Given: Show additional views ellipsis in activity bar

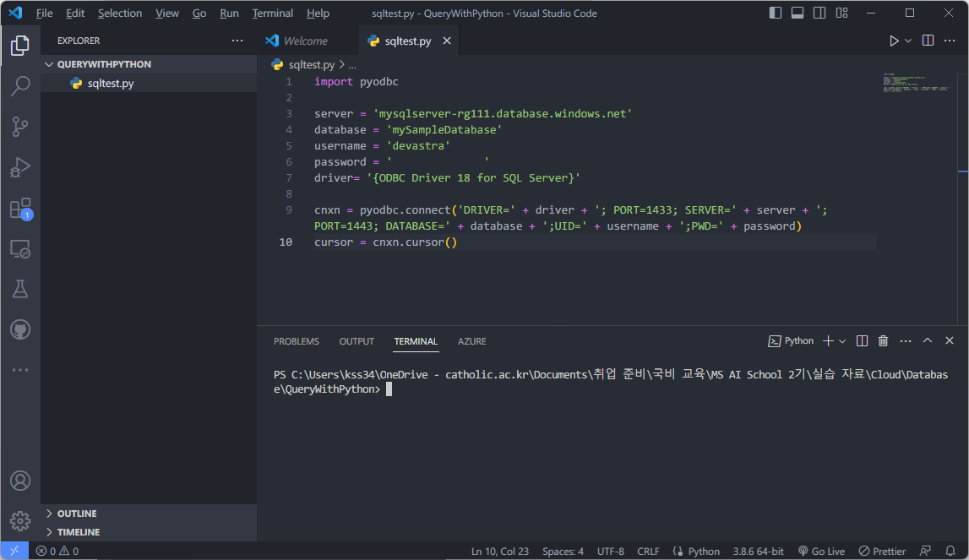Looking at the screenshot, I should [x=20, y=370].
